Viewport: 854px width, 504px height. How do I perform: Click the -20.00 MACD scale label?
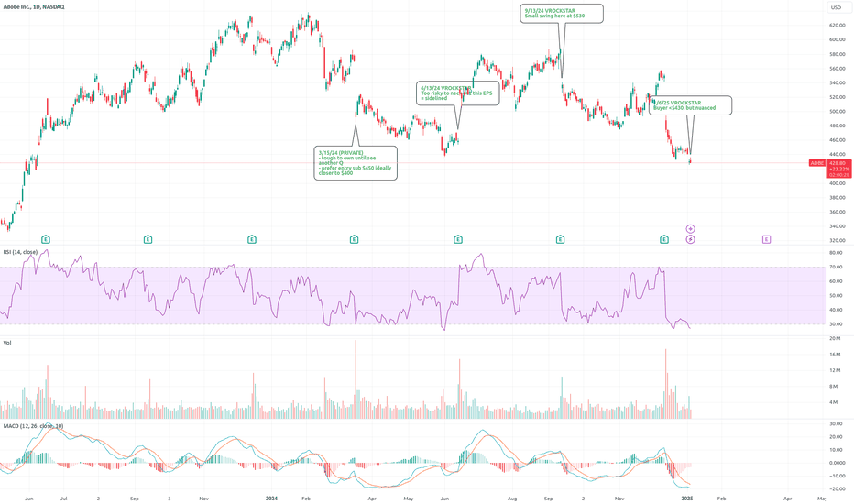click(x=836, y=488)
